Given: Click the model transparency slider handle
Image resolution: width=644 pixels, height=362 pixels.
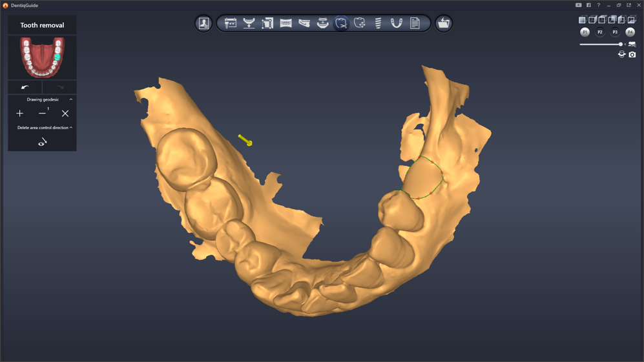Looking at the screenshot, I should [x=621, y=45].
